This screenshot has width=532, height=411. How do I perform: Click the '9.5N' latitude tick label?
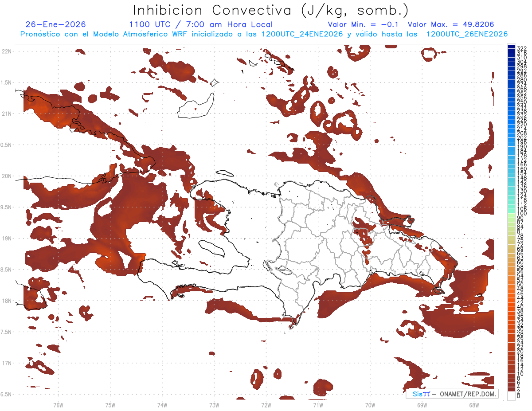[x=6, y=207]
